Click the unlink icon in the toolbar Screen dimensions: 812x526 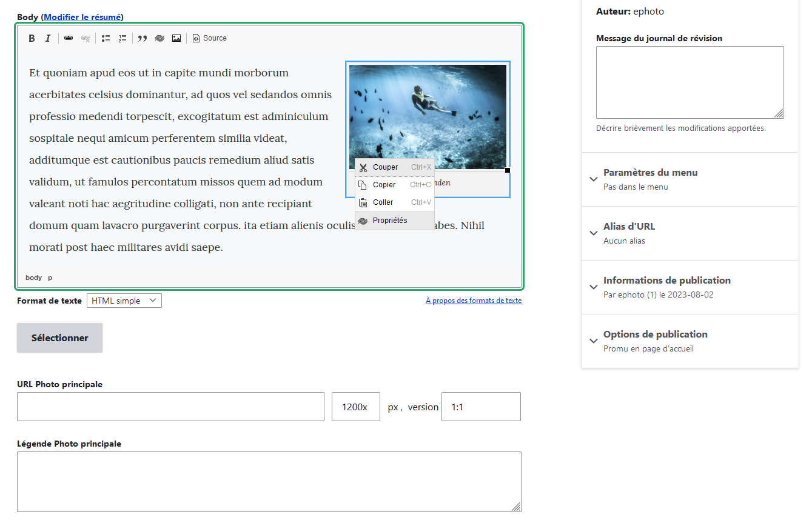(86, 38)
